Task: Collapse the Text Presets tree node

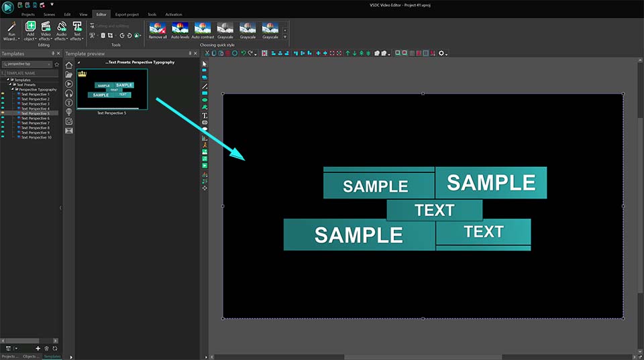Action: coord(10,84)
